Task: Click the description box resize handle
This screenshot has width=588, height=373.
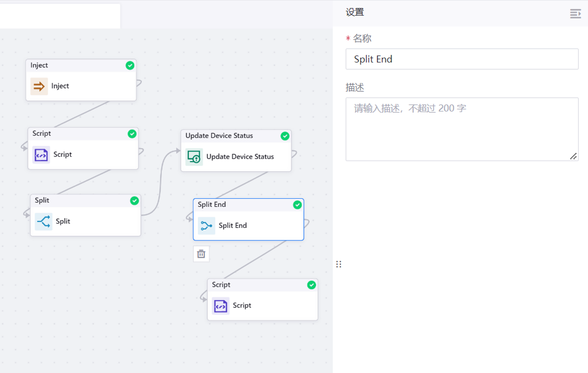Action: click(573, 156)
